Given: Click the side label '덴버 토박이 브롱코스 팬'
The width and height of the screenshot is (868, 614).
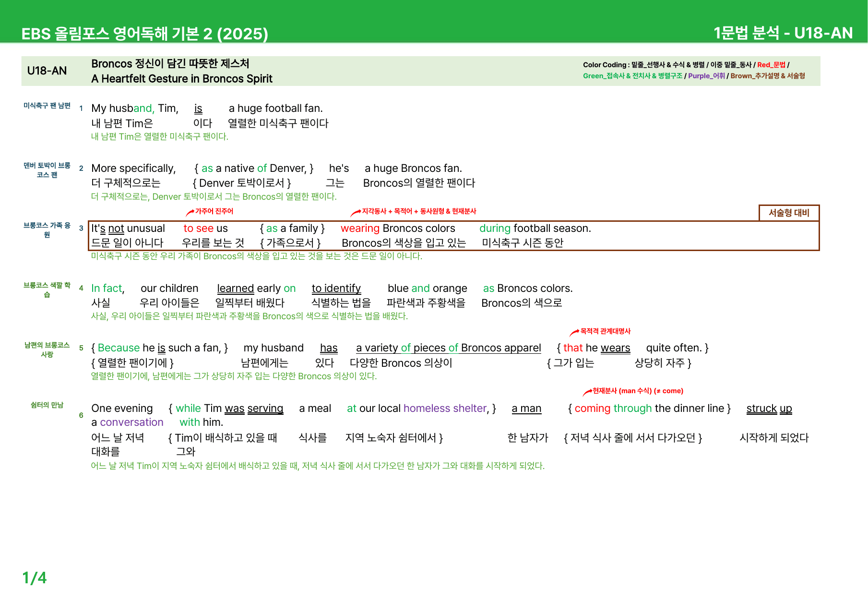Looking at the screenshot, I should pyautogui.click(x=47, y=170).
